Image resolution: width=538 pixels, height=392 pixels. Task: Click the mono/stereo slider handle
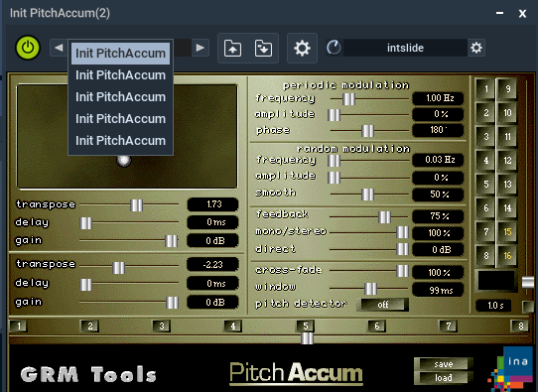click(402, 232)
